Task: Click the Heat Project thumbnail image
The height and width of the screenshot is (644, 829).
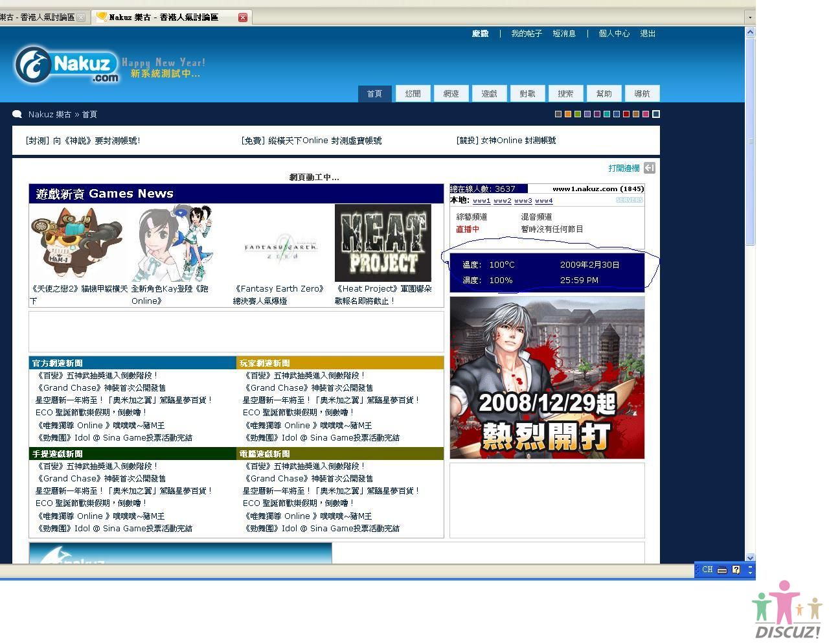Action: (x=383, y=243)
